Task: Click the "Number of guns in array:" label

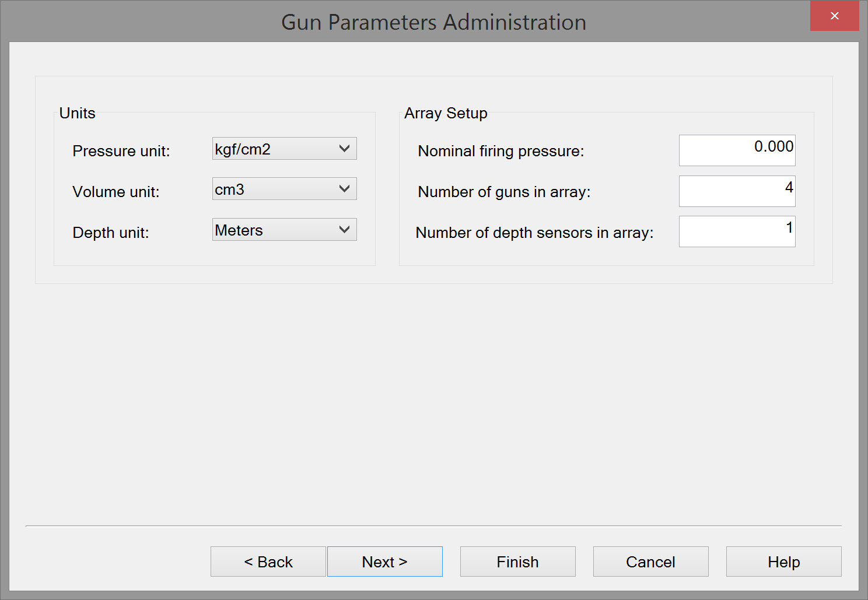Action: point(504,192)
